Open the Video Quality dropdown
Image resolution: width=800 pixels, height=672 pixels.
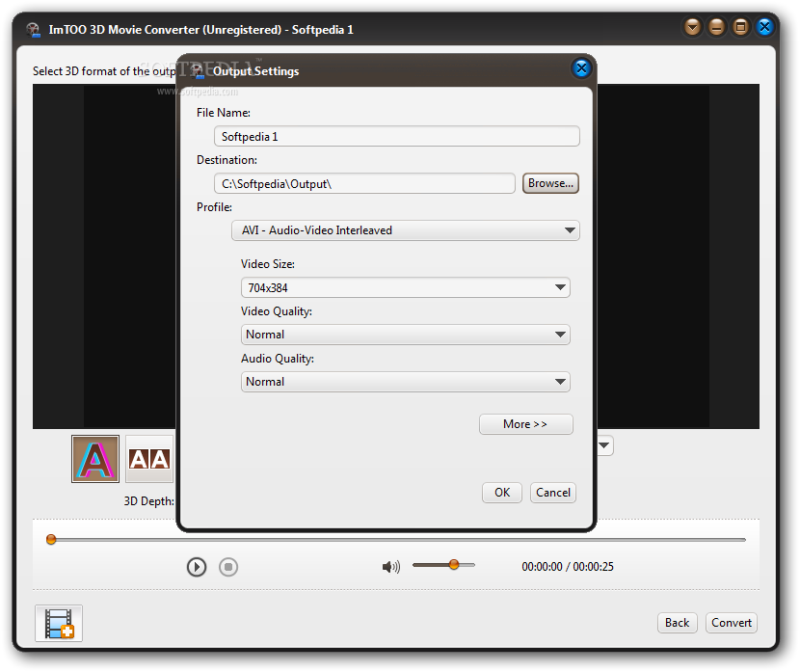pos(406,335)
